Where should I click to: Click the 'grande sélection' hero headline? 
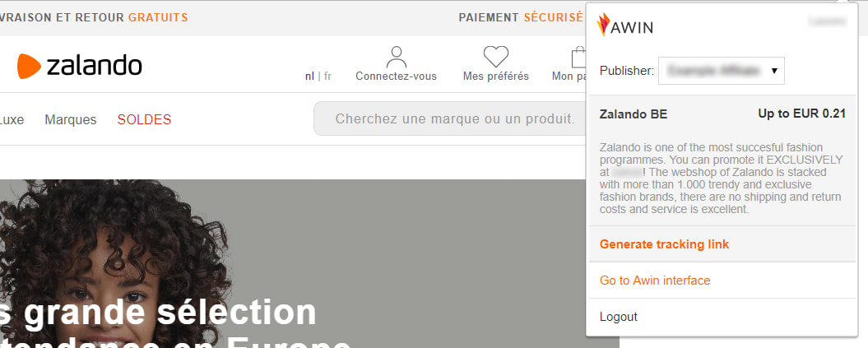[x=170, y=313]
